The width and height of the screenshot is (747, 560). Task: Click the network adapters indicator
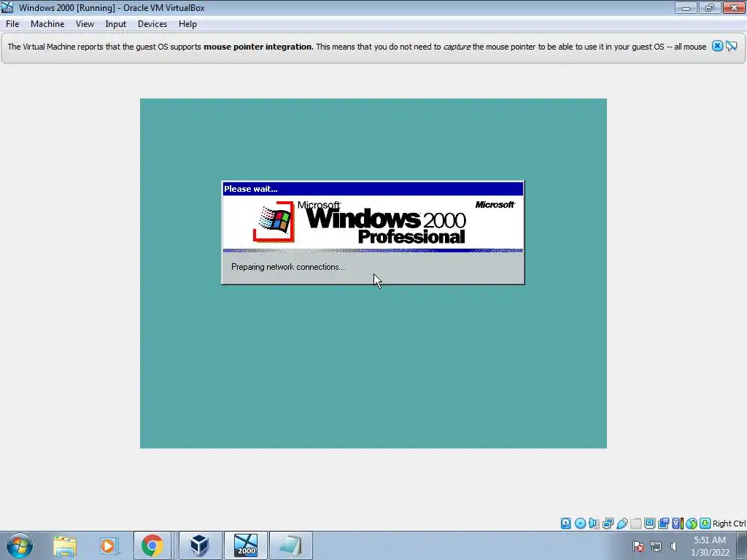(x=608, y=524)
